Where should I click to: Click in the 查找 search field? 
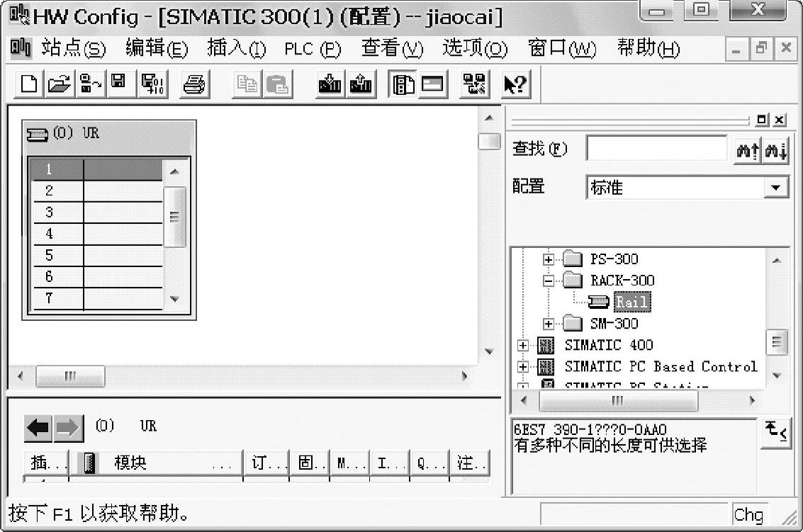(656, 149)
